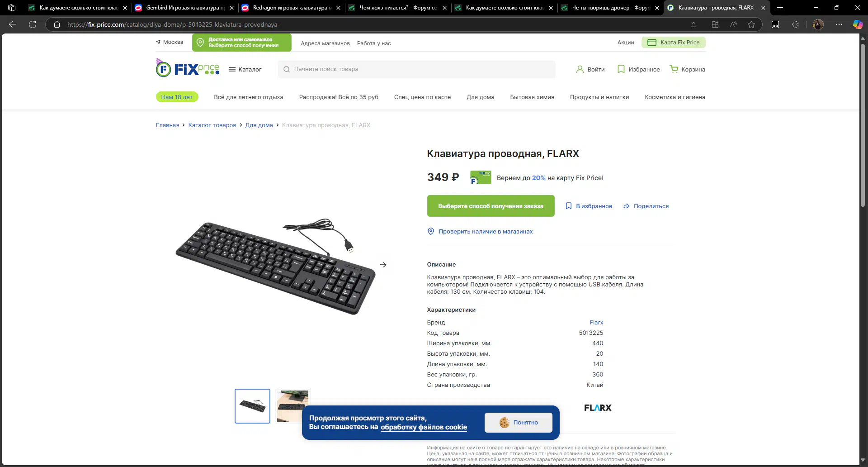
Task: Change city by clicking Москва
Action: pos(170,42)
